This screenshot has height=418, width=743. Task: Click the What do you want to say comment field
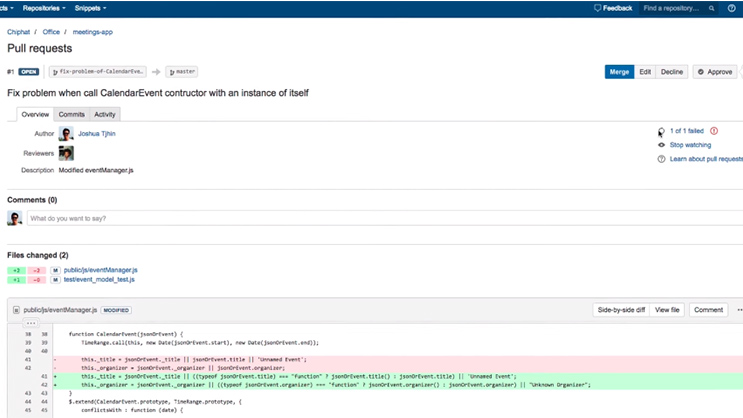click(x=385, y=218)
